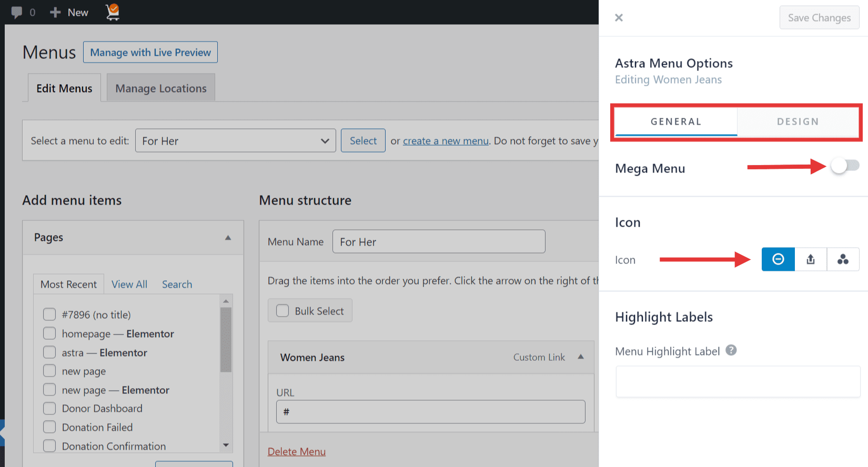Collapse the Women Jeans menu item arrow
The width and height of the screenshot is (868, 467).
point(581,357)
